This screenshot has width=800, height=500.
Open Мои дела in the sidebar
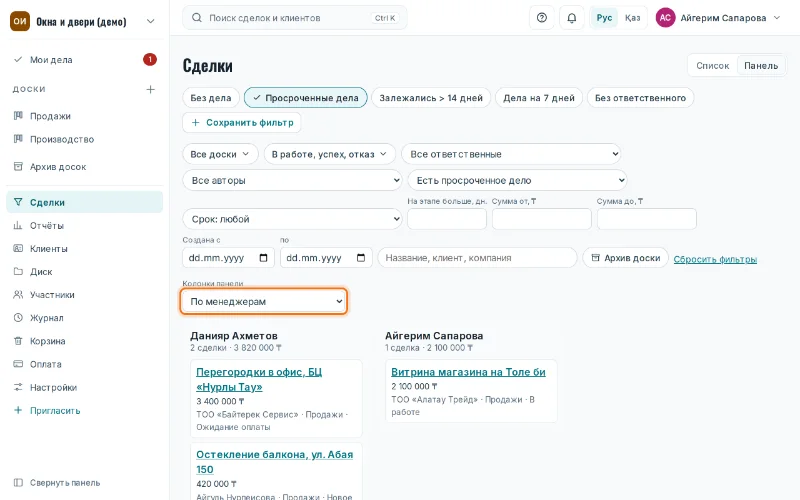point(85,60)
